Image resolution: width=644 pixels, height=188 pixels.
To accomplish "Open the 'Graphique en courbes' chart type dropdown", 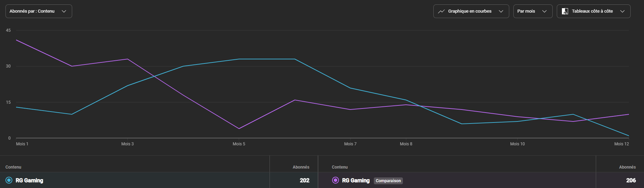I will coord(471,11).
